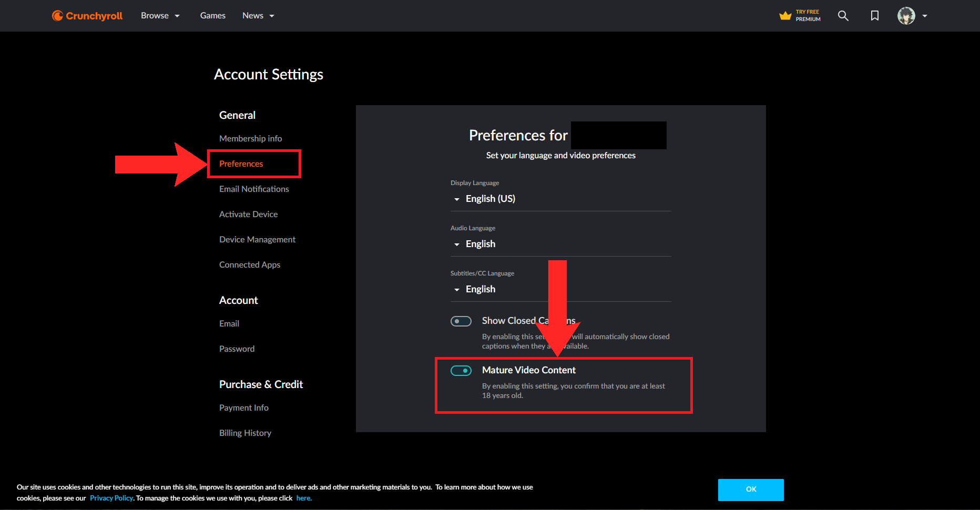Select Membership info in sidebar
This screenshot has height=510, width=980.
coord(250,138)
